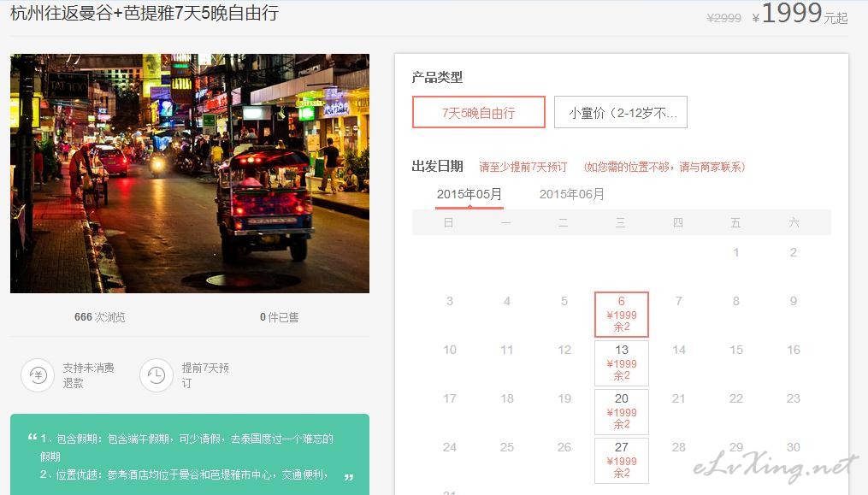Image resolution: width=868 pixels, height=495 pixels.
Task: Click the 三 weekday column header
Action: click(x=621, y=222)
